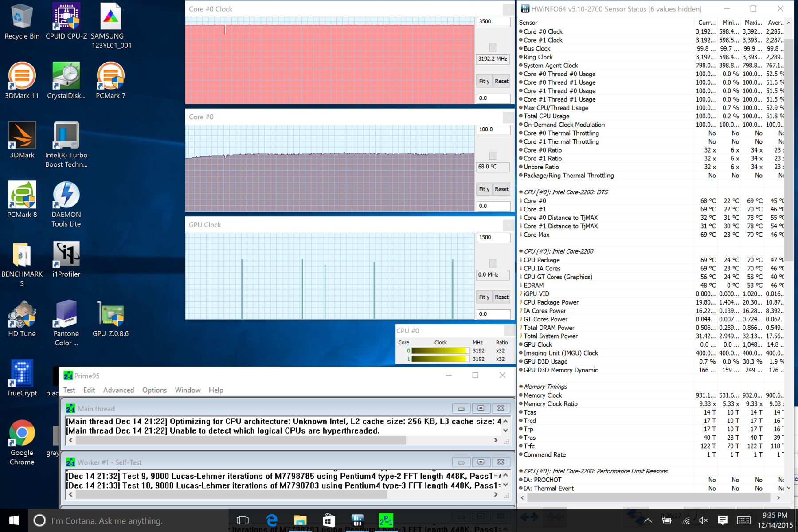Open the Options menu in Prime95

click(x=154, y=390)
